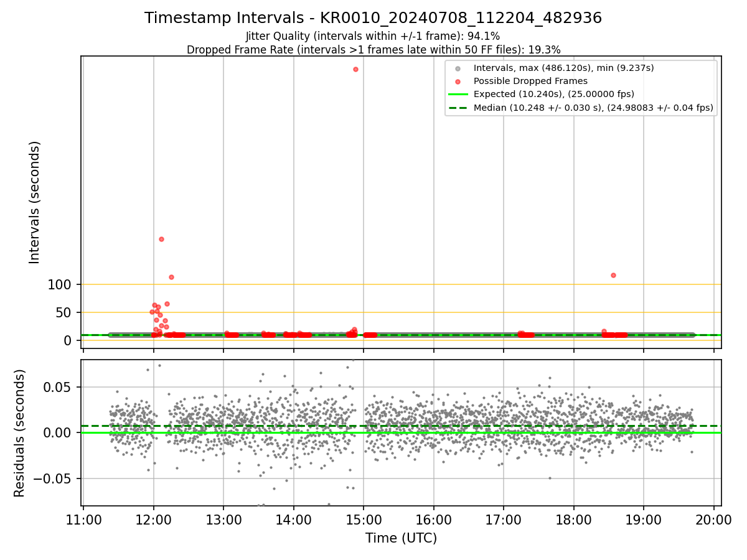Screen dimensions: 747x560
Task: Click the '13:00' time tick label
Action: (223, 520)
